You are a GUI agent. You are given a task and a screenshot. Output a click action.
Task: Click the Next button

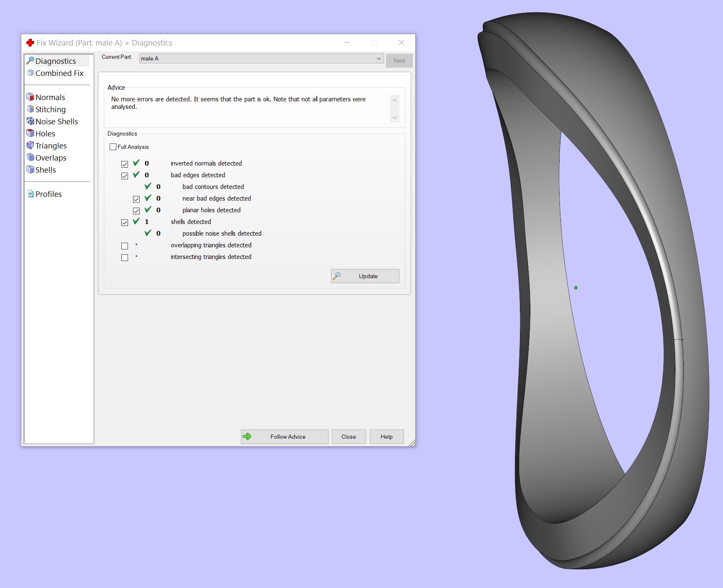(399, 60)
